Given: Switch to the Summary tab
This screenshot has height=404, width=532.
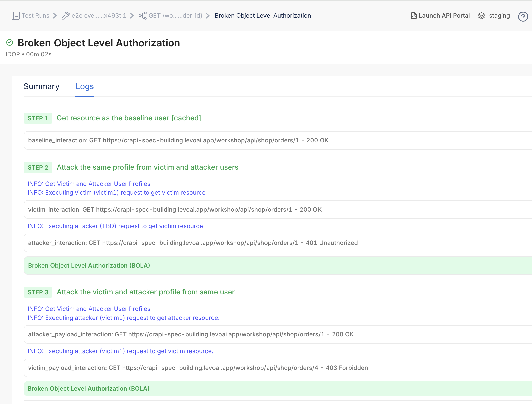Looking at the screenshot, I should point(41,86).
